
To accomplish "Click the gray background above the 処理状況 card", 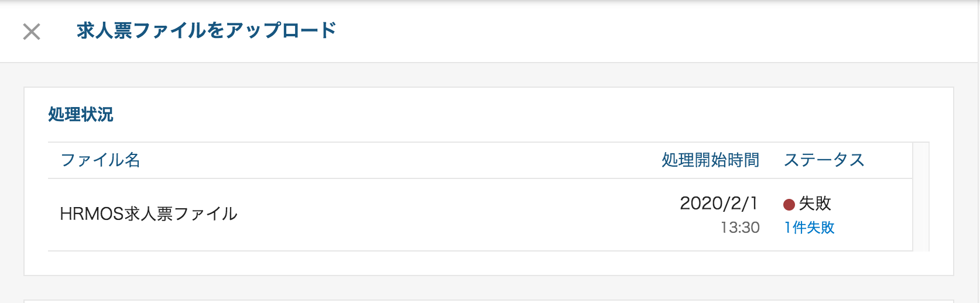I will (x=489, y=75).
